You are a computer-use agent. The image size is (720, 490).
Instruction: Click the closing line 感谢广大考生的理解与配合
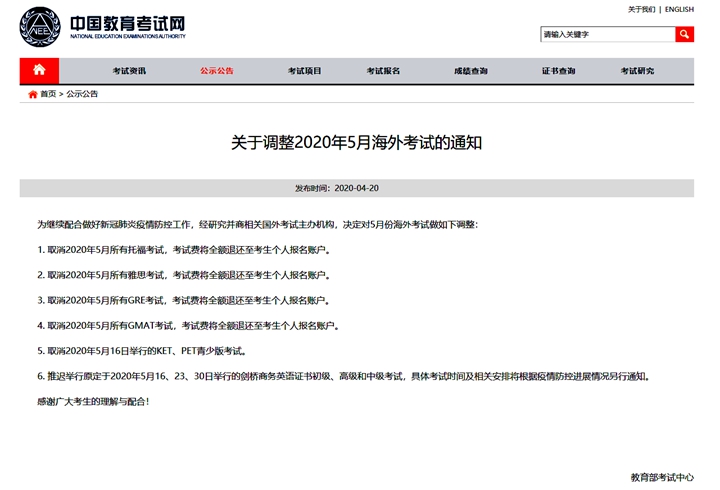point(93,401)
